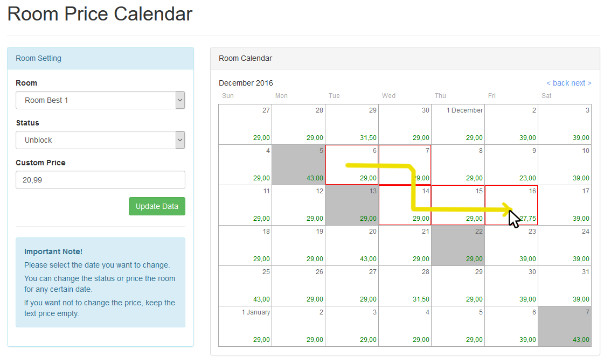The image size is (611, 364).
Task: Select the 1 January date cell
Action: pos(245,326)
